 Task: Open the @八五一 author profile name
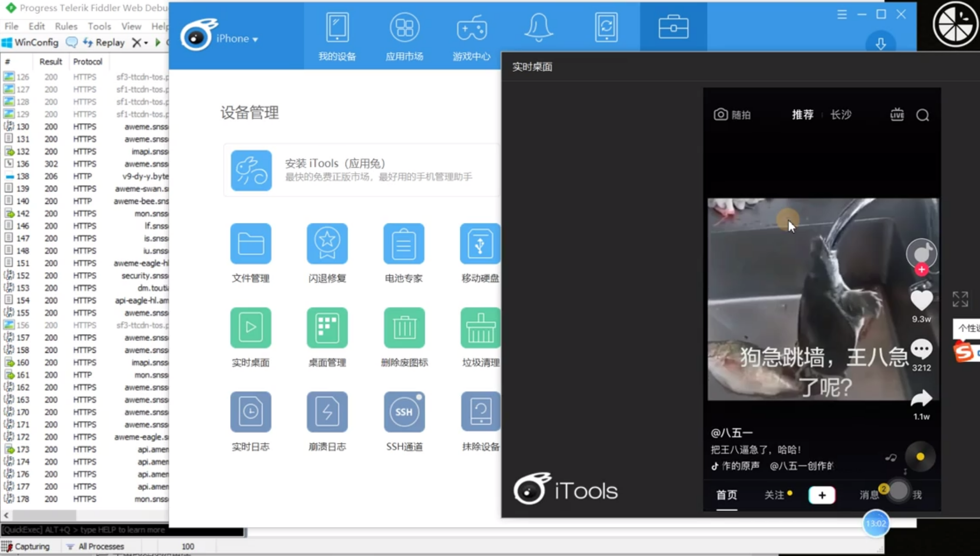click(732, 433)
